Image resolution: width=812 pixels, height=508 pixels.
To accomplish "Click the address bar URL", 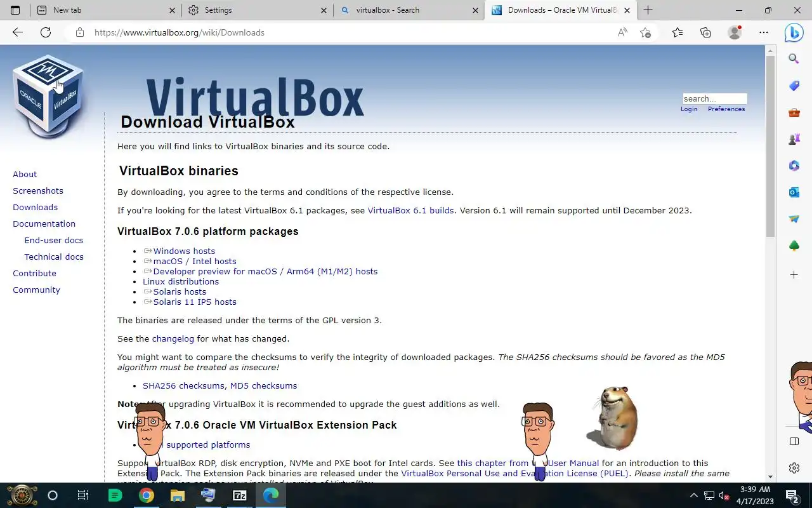I will click(x=180, y=32).
